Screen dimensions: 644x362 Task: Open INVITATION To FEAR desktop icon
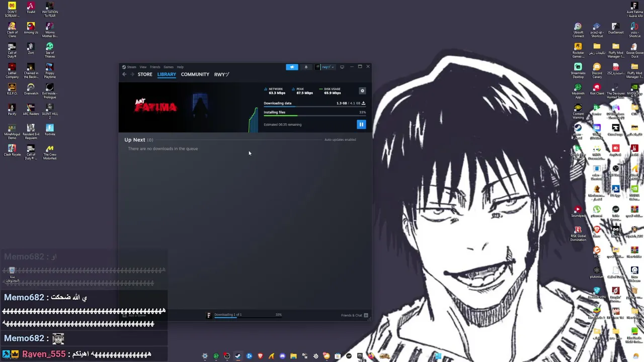click(49, 10)
